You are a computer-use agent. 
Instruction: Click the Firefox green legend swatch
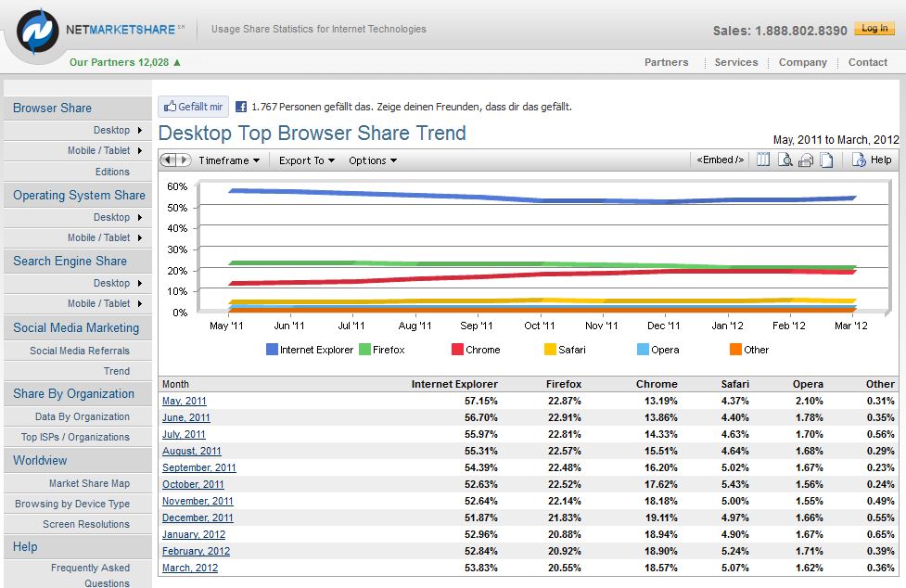point(364,349)
